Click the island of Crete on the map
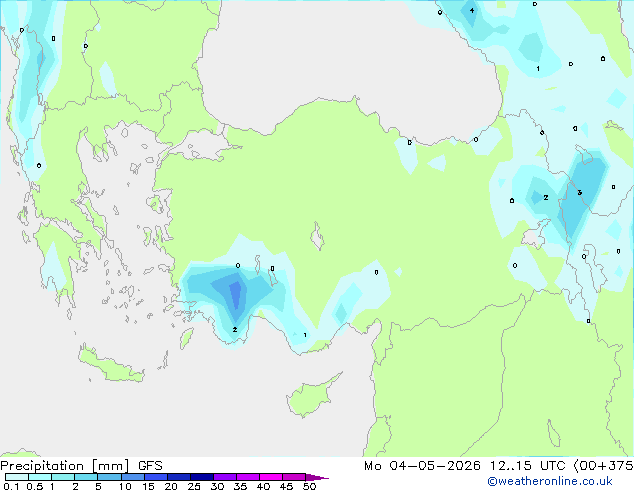Image resolution: width=634 pixels, height=490 pixels. tap(111, 366)
